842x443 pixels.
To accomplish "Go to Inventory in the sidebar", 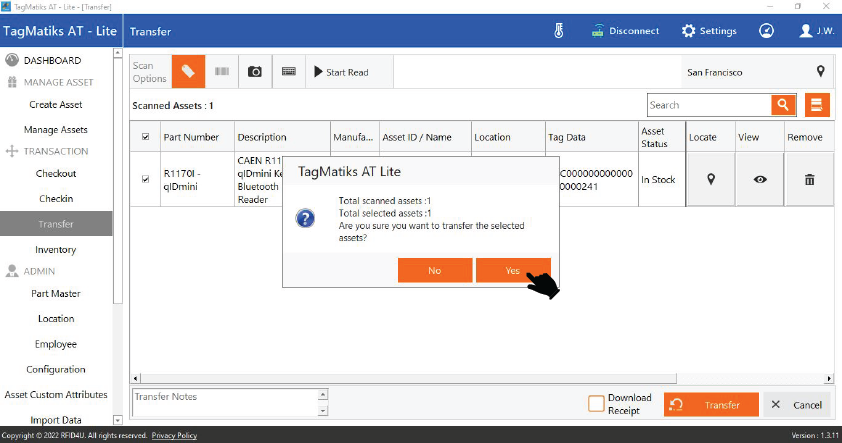I will point(56,250).
